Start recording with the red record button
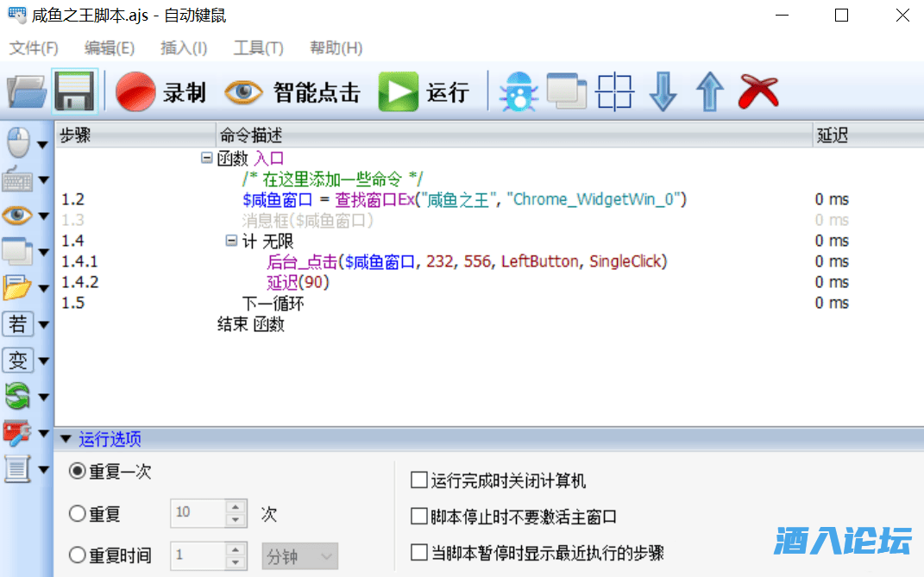924x577 pixels. point(135,91)
